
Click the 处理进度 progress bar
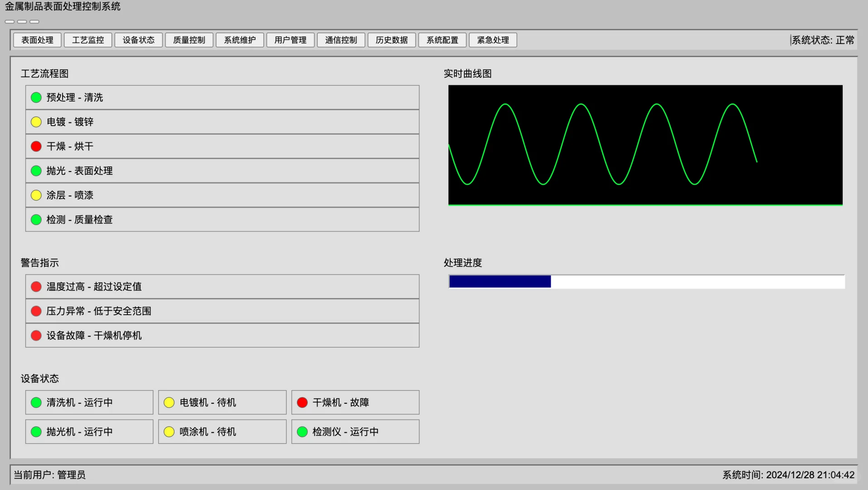click(647, 282)
